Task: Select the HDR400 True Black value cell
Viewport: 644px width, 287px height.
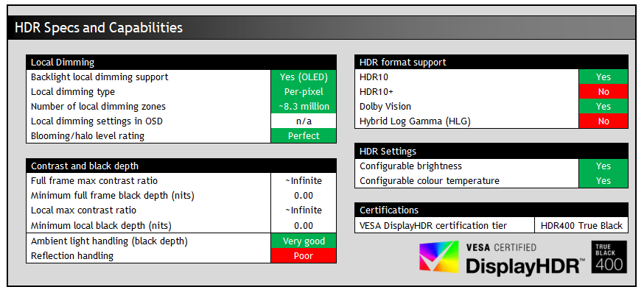Action: click(x=581, y=225)
